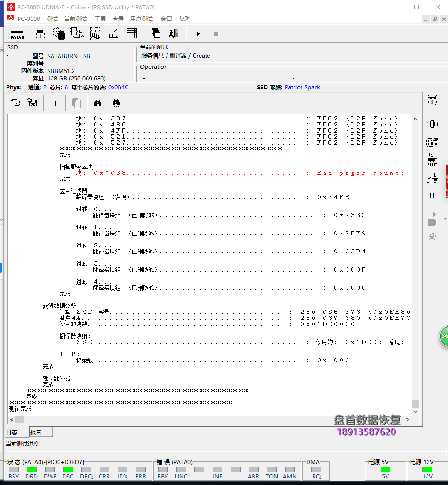Open the calculator-style toolbar icon
The height and width of the screenshot is (485, 448).
(x=95, y=34)
